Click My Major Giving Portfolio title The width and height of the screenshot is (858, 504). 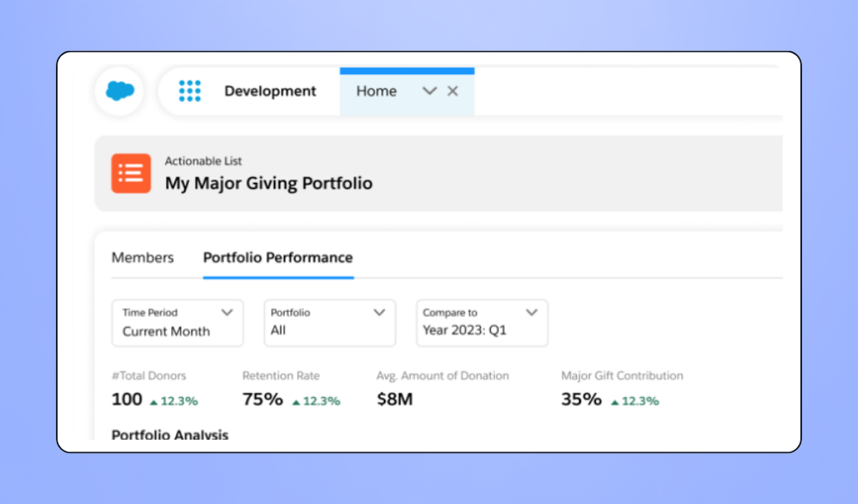pyautogui.click(x=269, y=184)
